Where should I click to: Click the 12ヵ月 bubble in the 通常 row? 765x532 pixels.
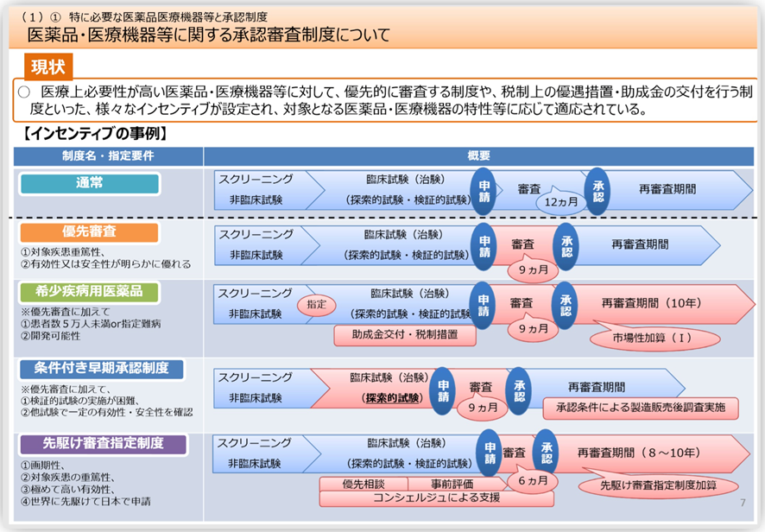561,201
